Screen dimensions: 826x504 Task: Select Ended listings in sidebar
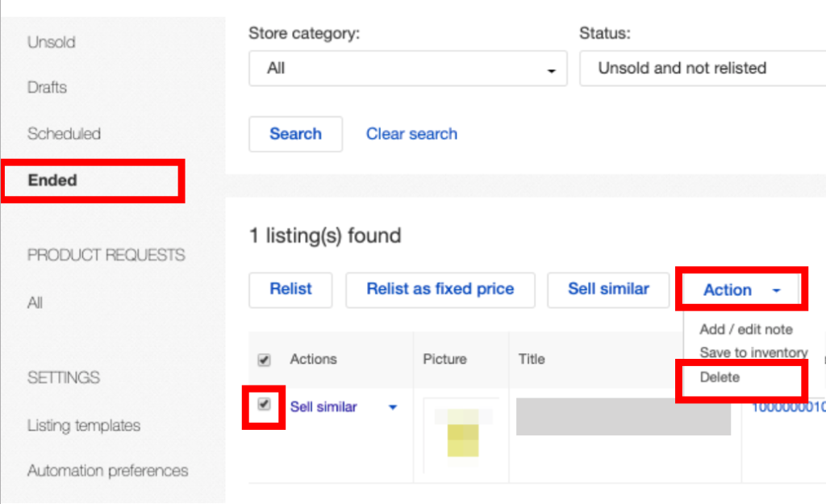pos(52,181)
